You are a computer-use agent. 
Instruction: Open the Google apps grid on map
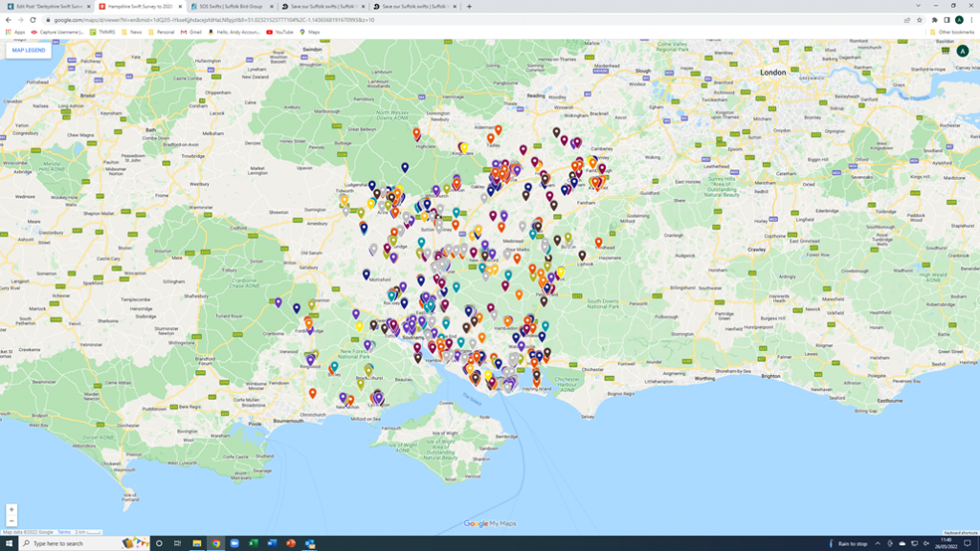click(x=946, y=51)
